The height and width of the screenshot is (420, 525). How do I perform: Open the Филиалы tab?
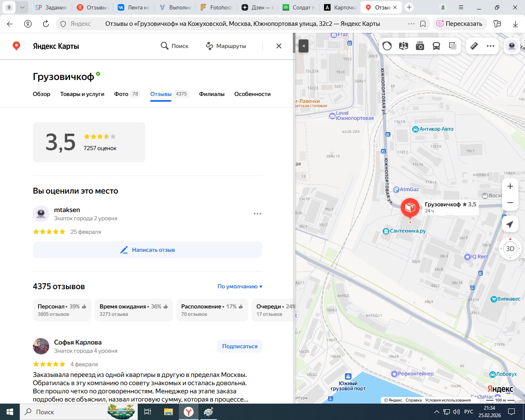[x=212, y=94]
